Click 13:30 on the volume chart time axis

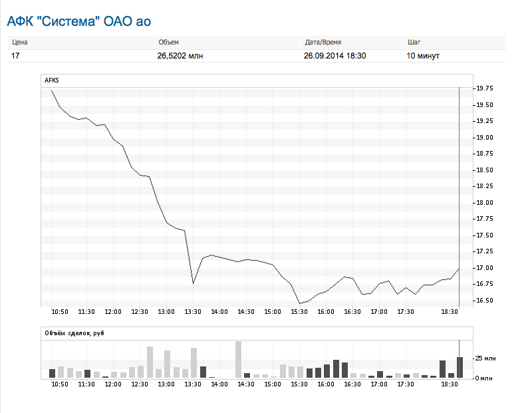tap(193, 384)
